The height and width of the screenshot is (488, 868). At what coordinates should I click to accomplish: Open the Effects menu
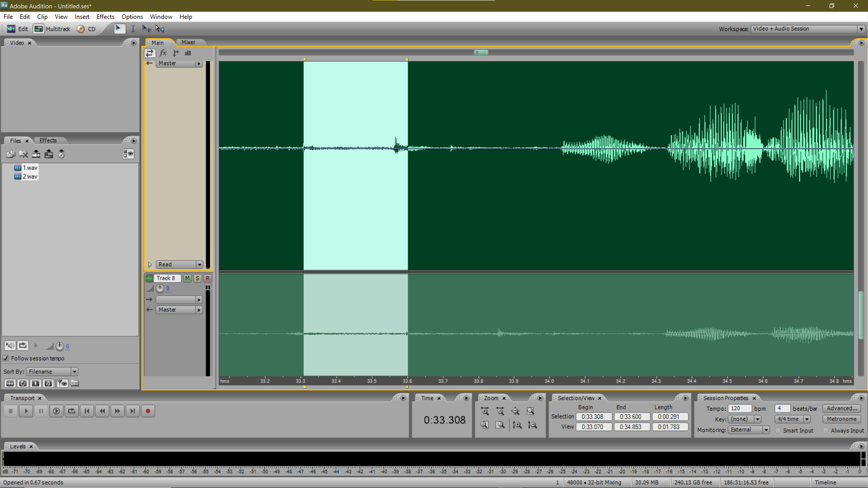(x=105, y=16)
